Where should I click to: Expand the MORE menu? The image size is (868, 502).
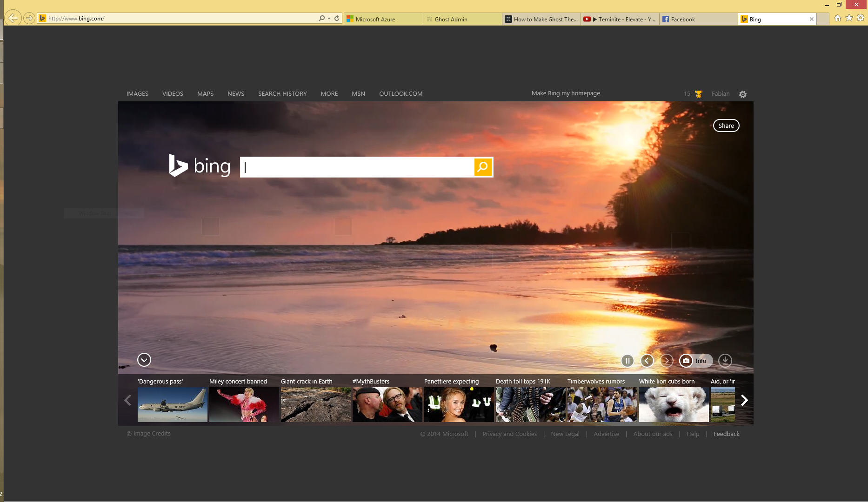tap(329, 93)
